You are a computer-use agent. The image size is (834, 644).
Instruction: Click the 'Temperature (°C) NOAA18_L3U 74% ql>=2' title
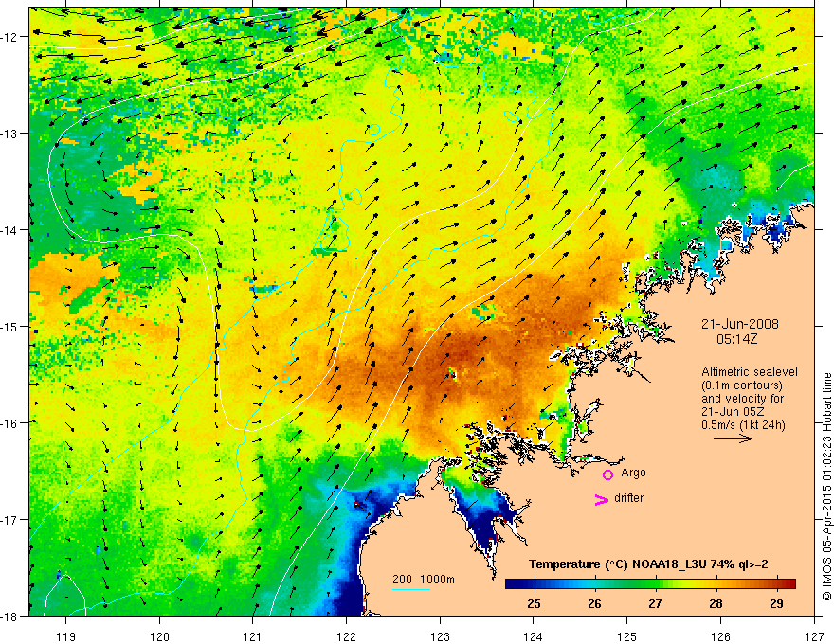point(648,564)
